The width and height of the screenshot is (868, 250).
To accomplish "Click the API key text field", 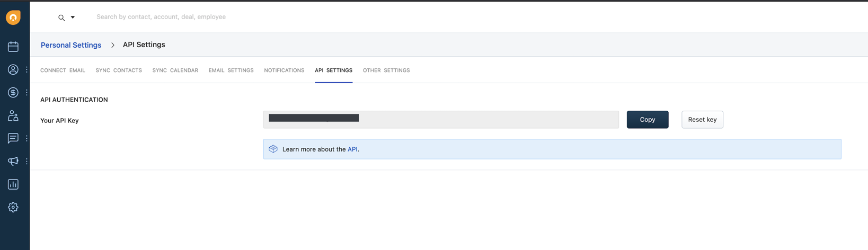I will pos(441,120).
